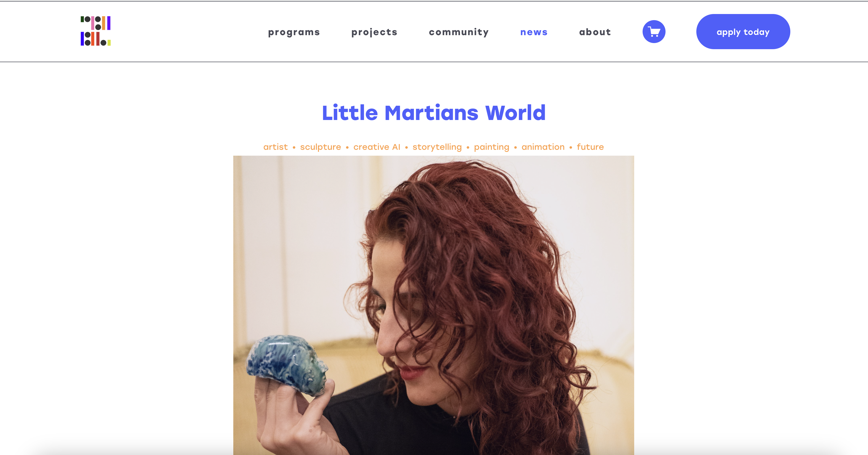
Task: Open the future tag
Action: [590, 147]
